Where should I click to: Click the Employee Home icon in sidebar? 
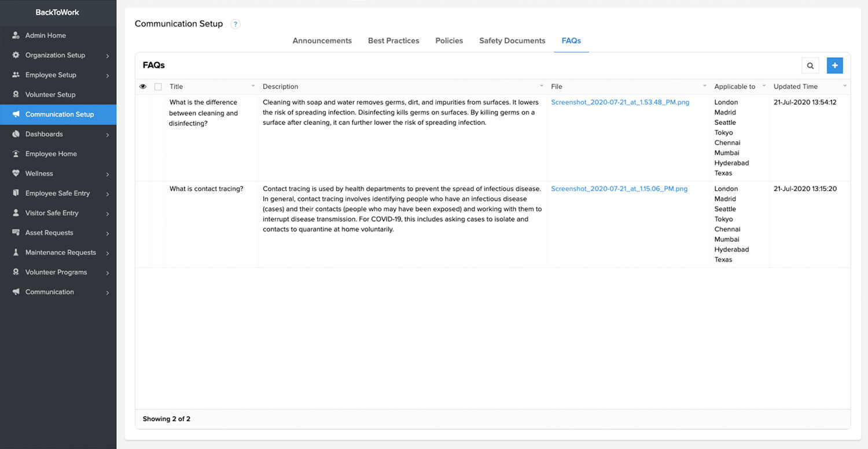tap(16, 154)
